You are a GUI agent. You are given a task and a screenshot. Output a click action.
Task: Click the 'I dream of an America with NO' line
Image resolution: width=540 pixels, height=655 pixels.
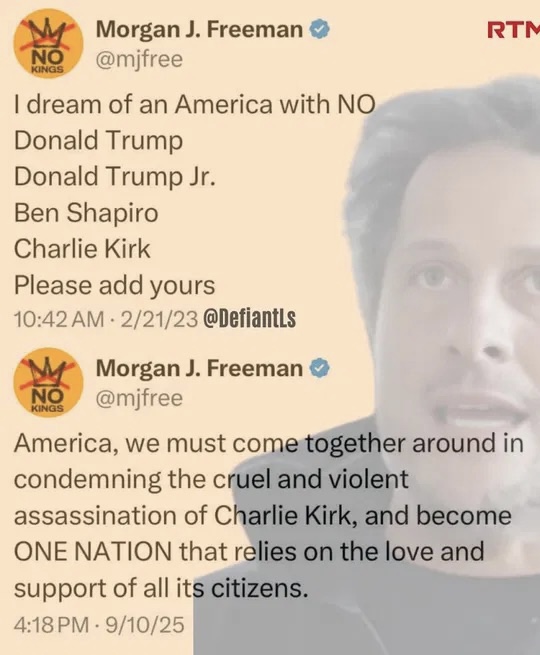click(195, 104)
